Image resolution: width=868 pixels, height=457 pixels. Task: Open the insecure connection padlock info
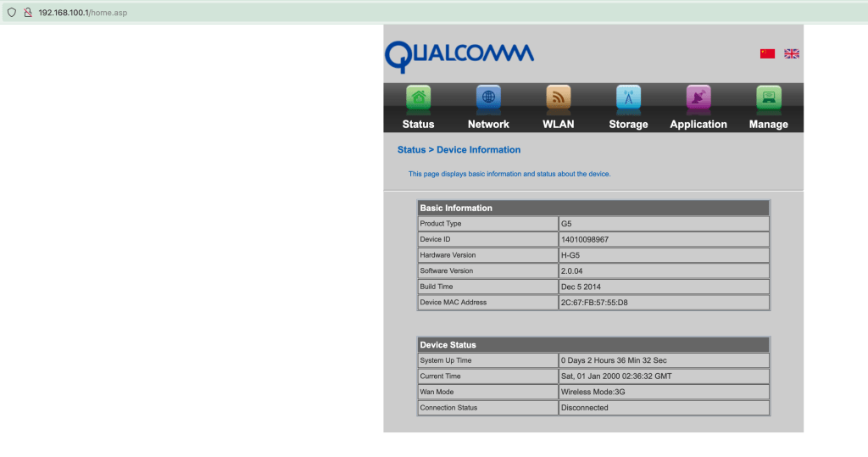pyautogui.click(x=27, y=13)
